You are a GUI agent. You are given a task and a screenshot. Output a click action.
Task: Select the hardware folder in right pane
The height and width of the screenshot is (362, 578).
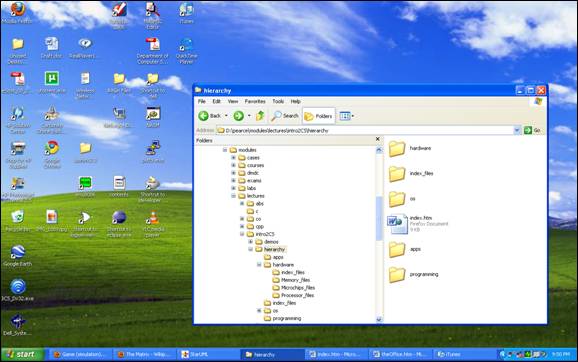coord(410,149)
